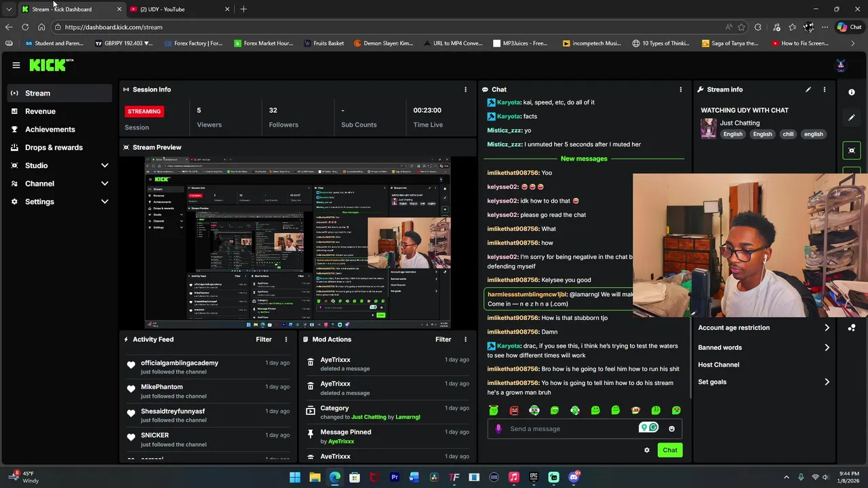Click the stream capture icon on right rail
Viewport: 868px width, 488px height.
[852, 150]
